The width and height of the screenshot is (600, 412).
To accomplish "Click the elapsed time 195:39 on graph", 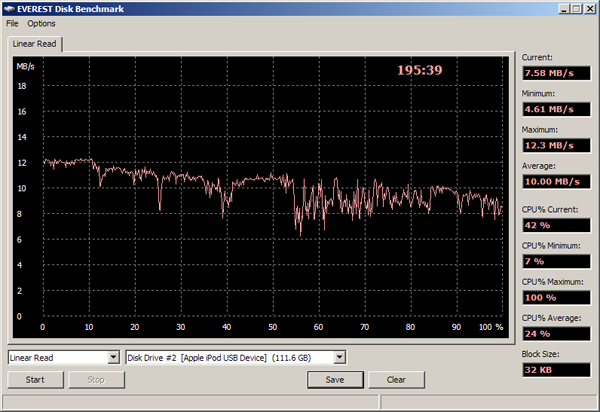I will click(419, 70).
